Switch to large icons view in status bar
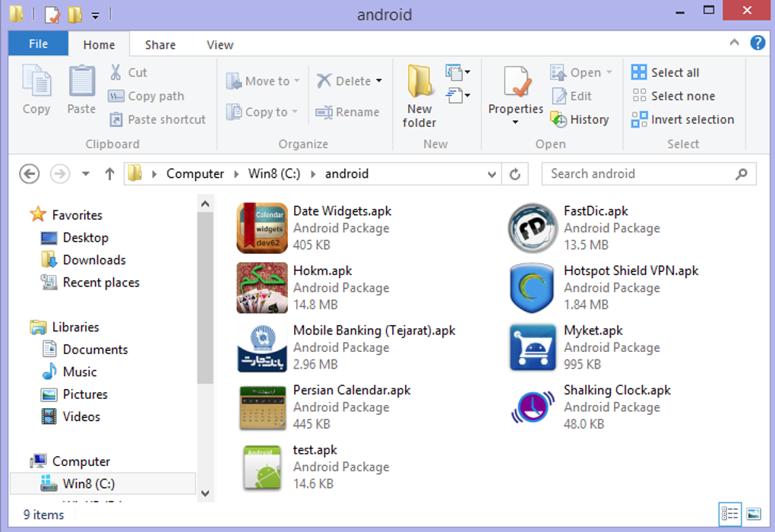This screenshot has width=775, height=532. [753, 514]
